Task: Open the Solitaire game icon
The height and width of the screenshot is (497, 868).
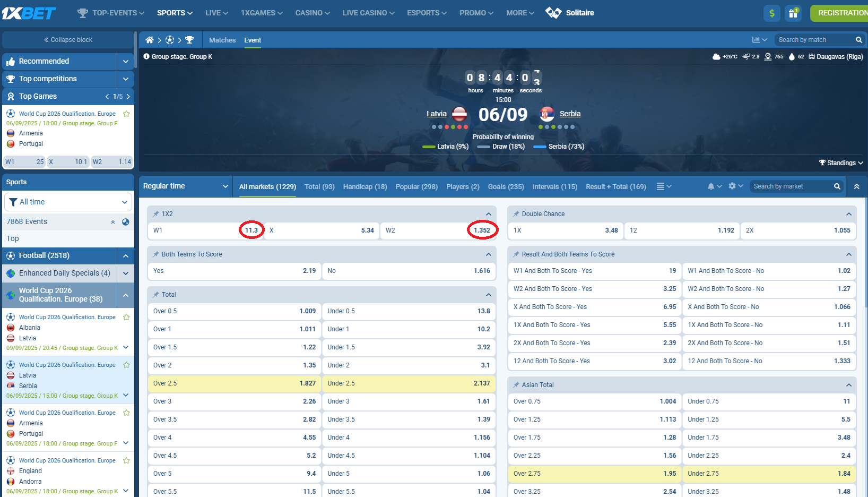Action: (x=553, y=13)
